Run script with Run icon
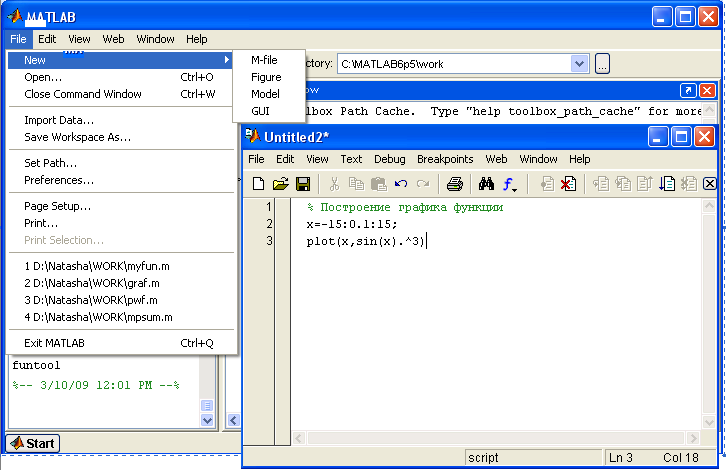The height and width of the screenshot is (470, 728). click(667, 184)
